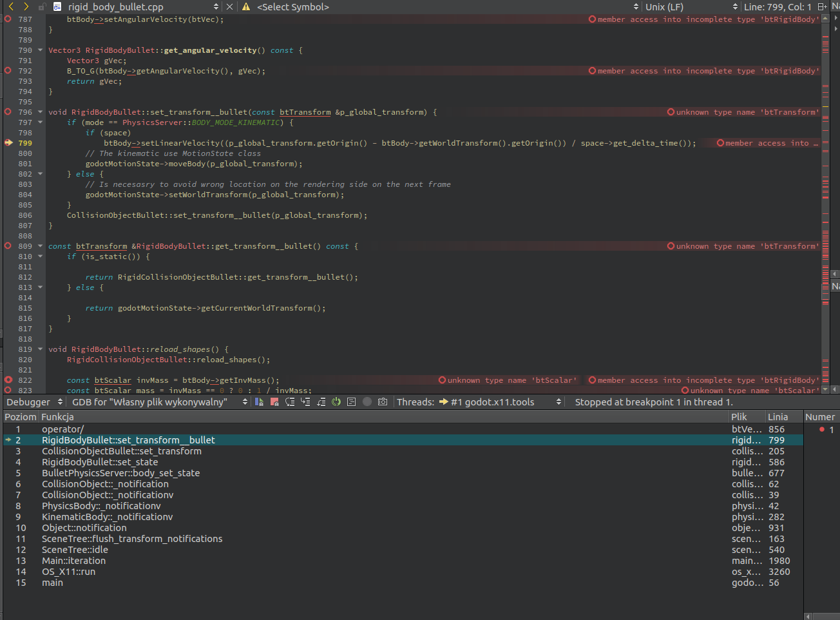The image size is (840, 620).
Task: Click the error marker on line 822
Action: tap(8, 380)
